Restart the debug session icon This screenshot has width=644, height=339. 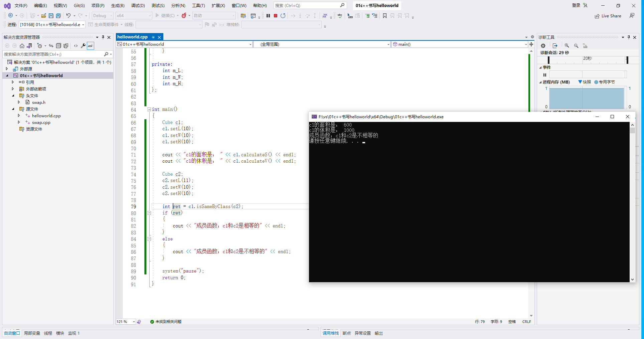click(283, 16)
